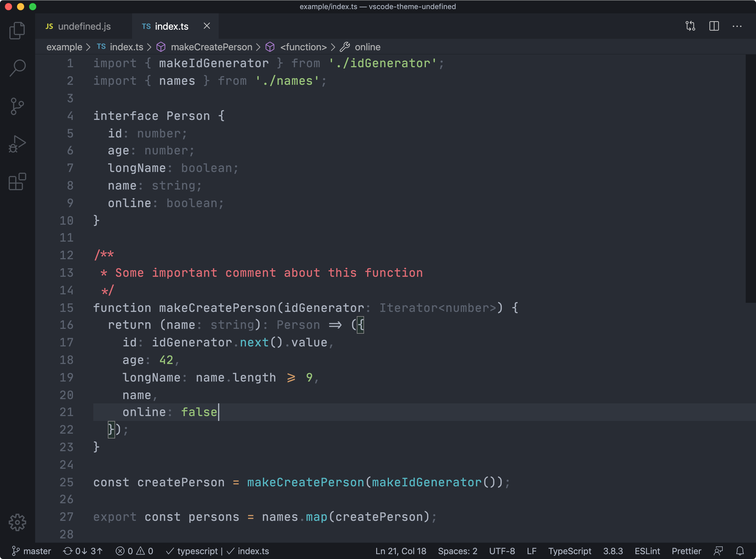The image size is (756, 559).
Task: Open the Run and Debug view
Action: point(17,144)
